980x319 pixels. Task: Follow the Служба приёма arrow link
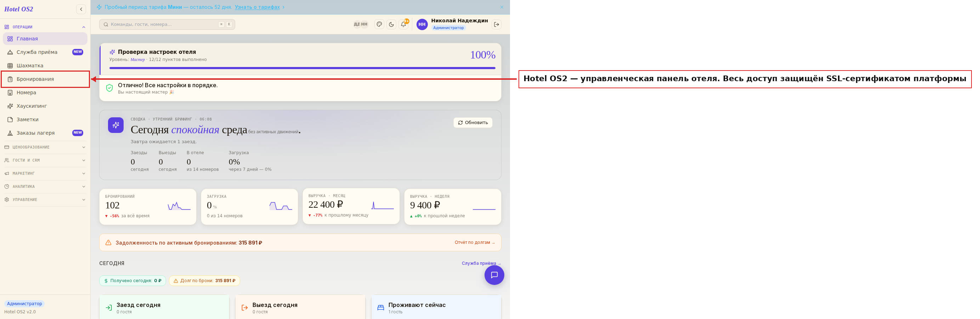click(x=481, y=263)
